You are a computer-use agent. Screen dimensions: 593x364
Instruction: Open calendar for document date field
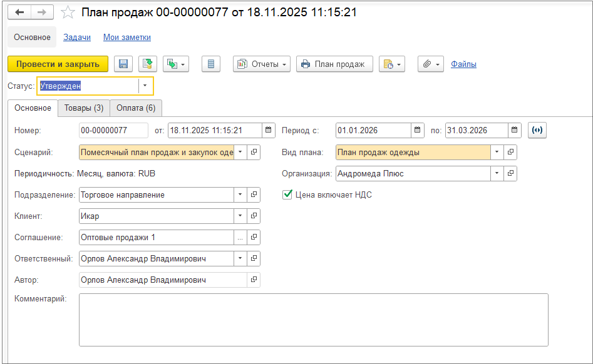click(x=268, y=130)
